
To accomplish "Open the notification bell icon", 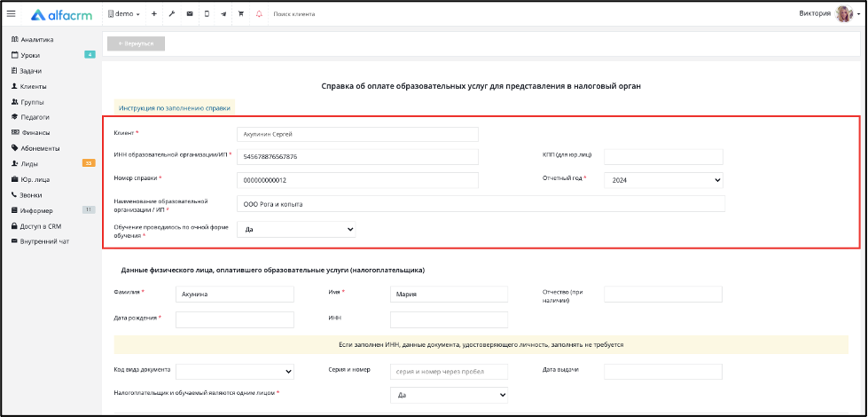I will click(x=259, y=14).
